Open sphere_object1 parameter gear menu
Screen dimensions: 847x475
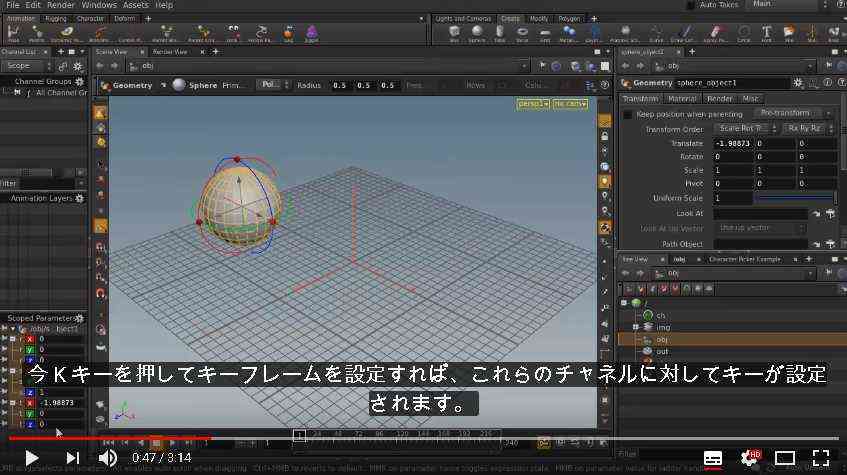(x=797, y=83)
